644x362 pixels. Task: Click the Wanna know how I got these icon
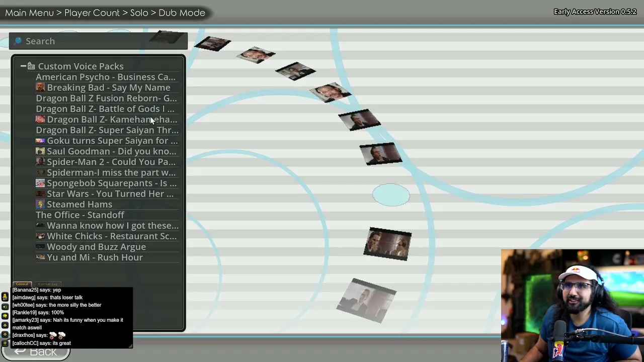tap(40, 226)
